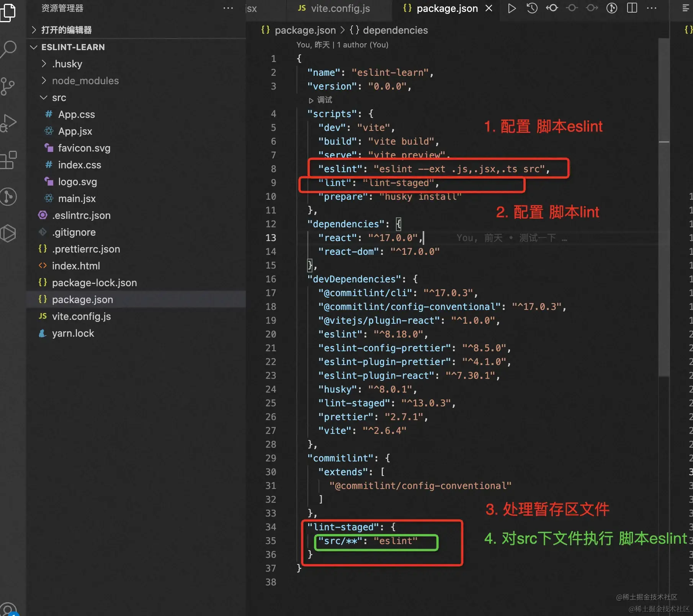
Task: Open the Accounts icon in activity bar
Action: (8, 609)
